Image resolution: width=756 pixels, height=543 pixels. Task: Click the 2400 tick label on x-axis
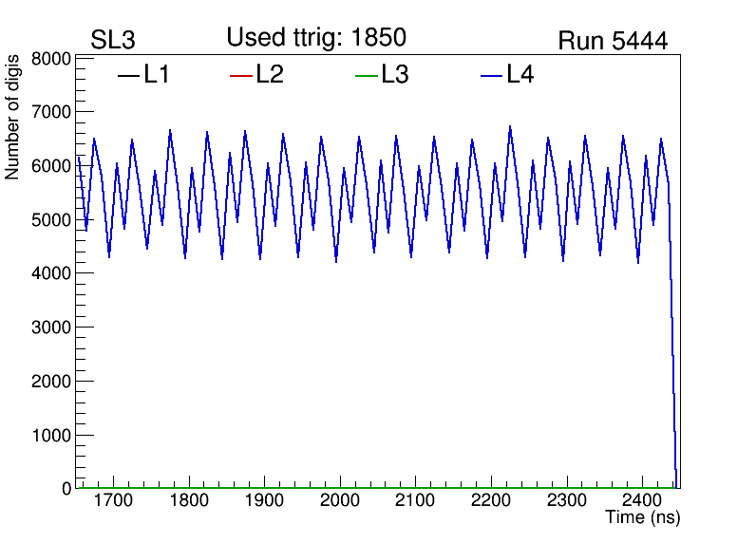click(642, 500)
